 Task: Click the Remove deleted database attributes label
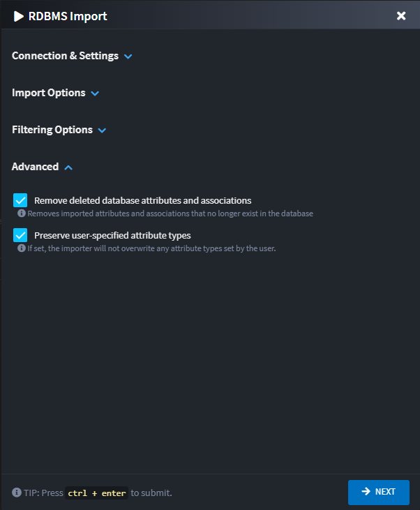click(x=142, y=200)
